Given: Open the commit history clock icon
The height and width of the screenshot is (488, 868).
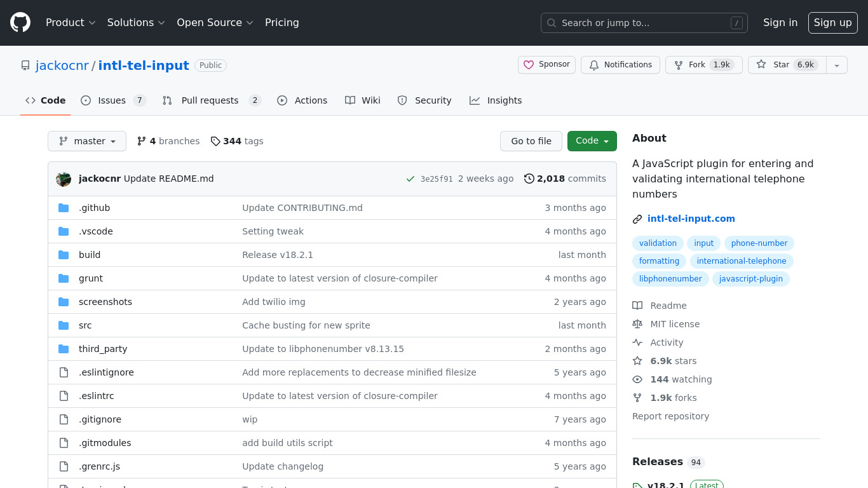Looking at the screenshot, I should [x=529, y=179].
